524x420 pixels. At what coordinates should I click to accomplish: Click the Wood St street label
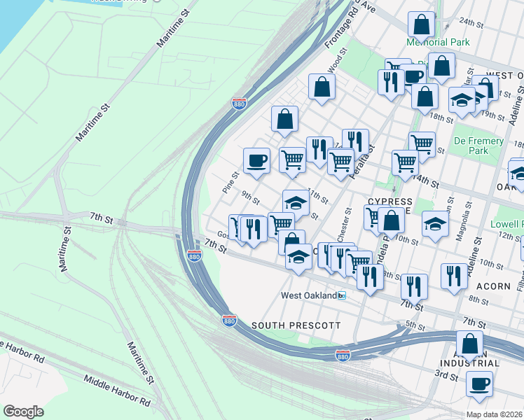[338, 60]
